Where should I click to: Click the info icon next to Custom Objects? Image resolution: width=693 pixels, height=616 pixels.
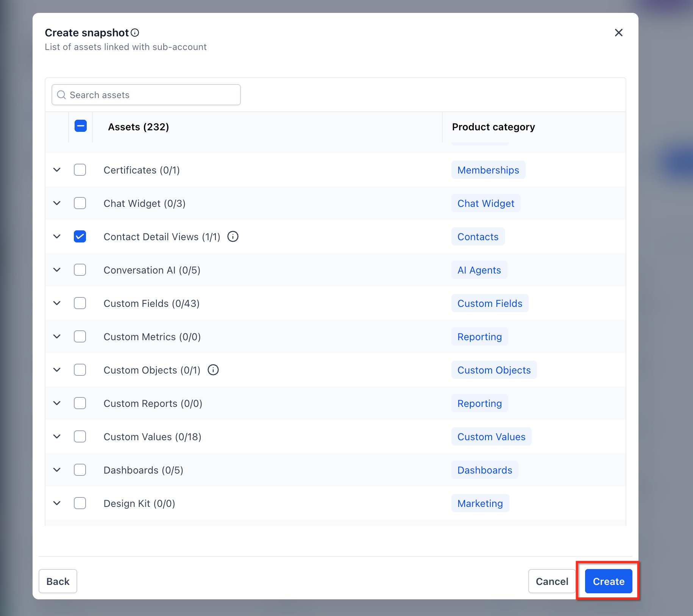pos(213,370)
